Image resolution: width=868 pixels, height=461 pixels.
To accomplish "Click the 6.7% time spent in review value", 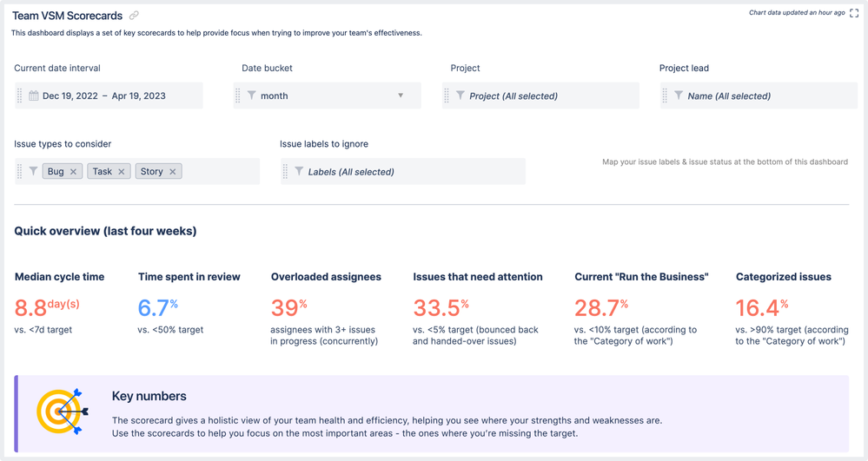I will point(158,307).
